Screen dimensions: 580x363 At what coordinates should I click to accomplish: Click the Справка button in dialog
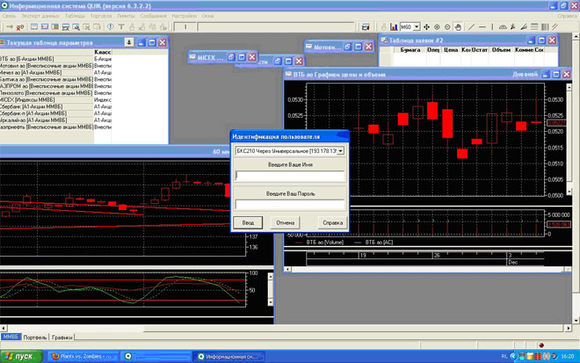332,223
